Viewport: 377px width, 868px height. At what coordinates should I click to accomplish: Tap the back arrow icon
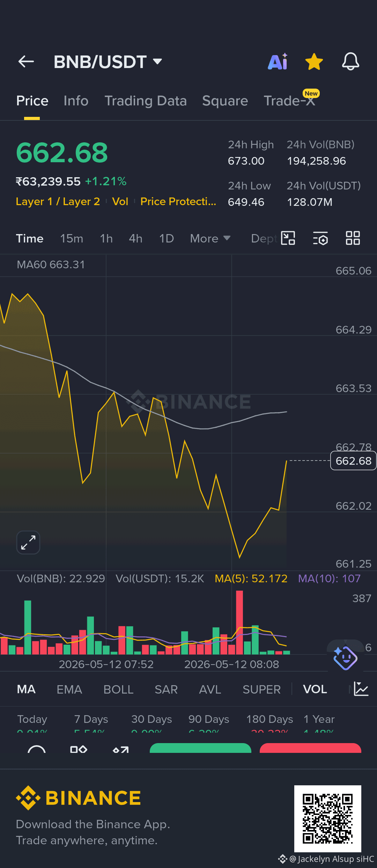coord(26,62)
